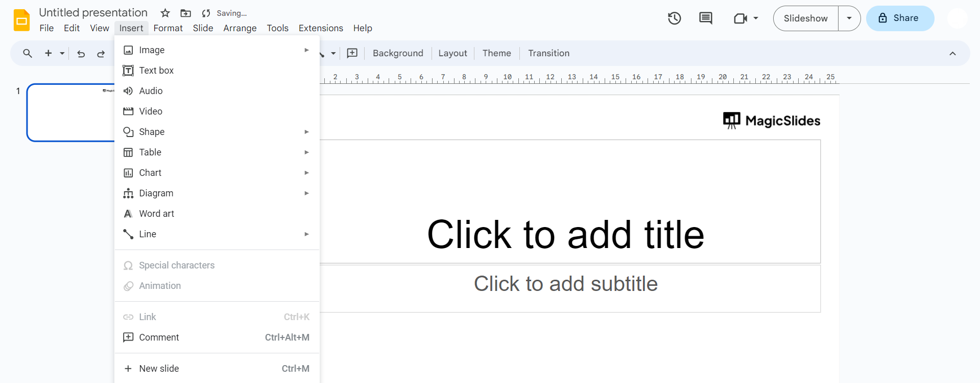Open the Theme panel button
Screen dimensions: 980x383
point(496,53)
